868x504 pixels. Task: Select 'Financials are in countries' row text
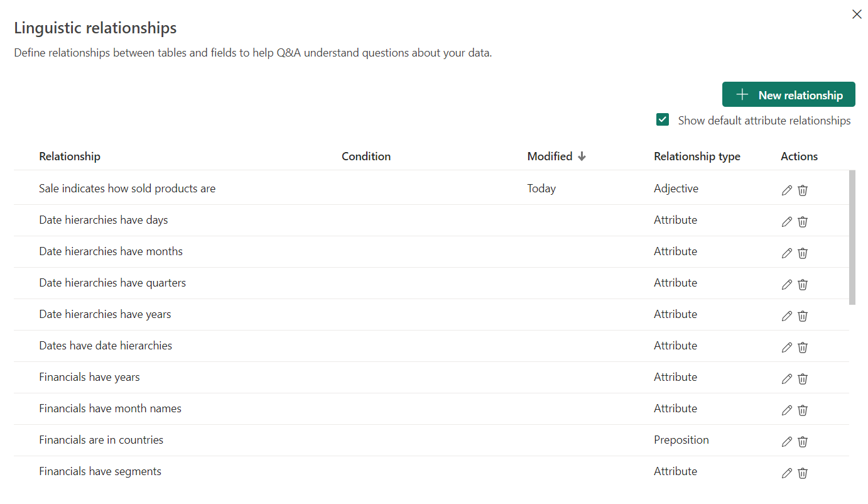point(101,440)
